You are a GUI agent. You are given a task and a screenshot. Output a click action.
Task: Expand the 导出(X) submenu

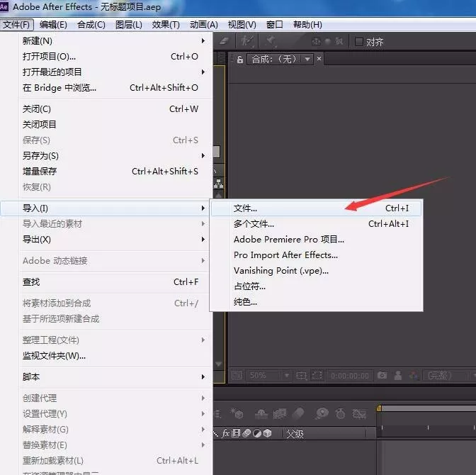114,240
